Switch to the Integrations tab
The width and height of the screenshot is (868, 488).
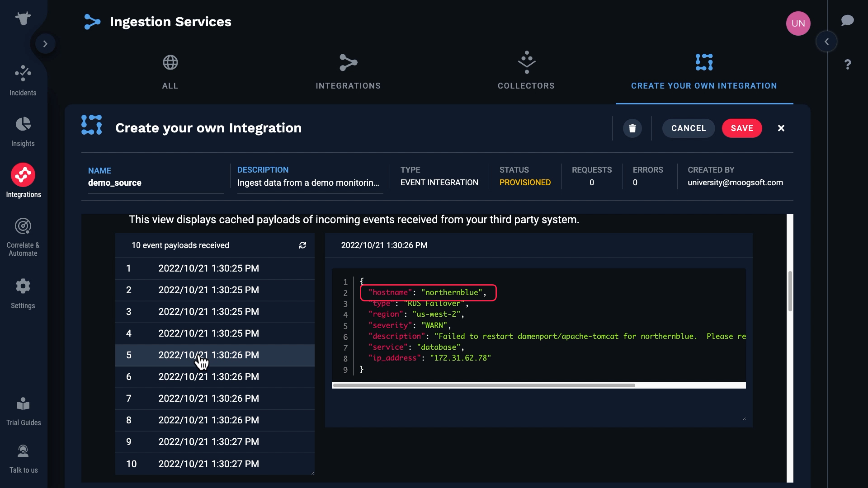(348, 71)
